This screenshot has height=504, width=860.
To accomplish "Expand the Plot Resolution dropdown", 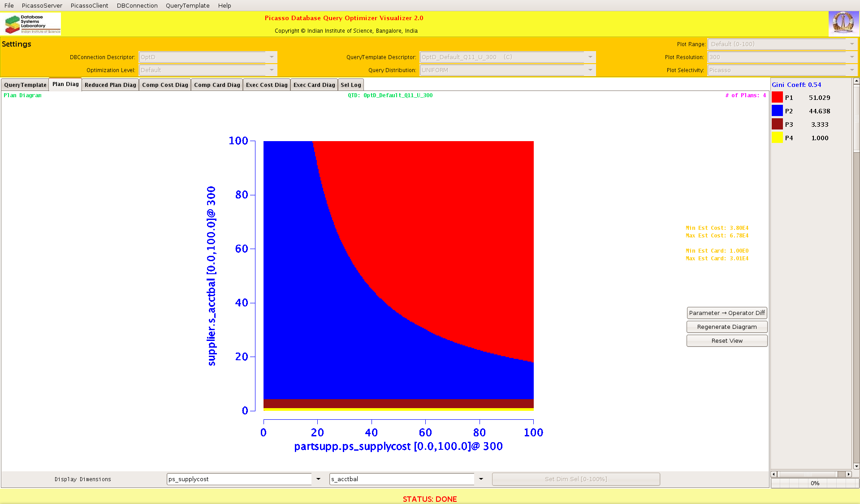I will [851, 57].
